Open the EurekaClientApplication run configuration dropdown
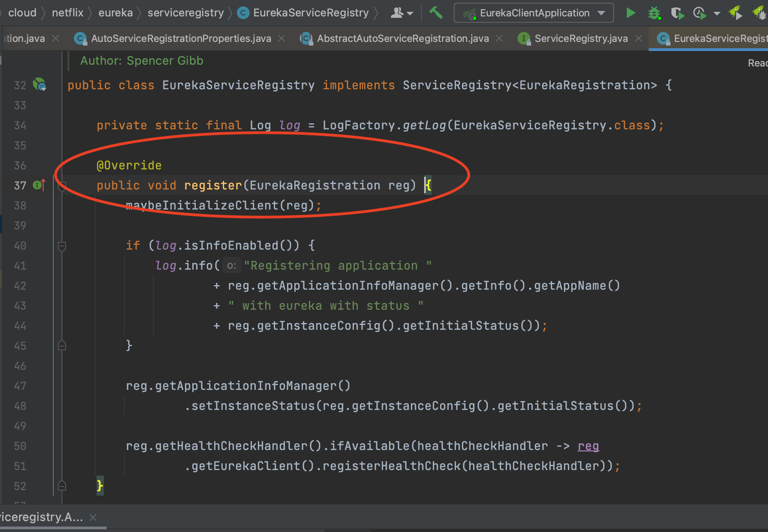This screenshot has height=532, width=768. 534,13
